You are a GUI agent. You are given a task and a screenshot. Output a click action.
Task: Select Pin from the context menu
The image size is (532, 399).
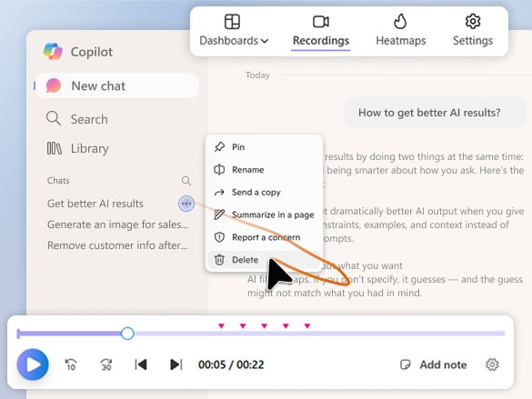tap(265, 147)
